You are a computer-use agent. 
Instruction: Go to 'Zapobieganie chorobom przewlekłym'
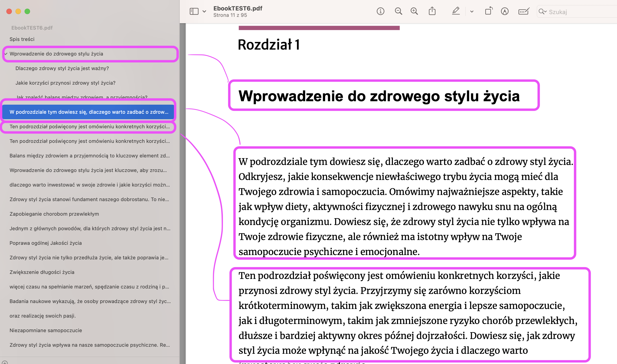[x=54, y=214]
